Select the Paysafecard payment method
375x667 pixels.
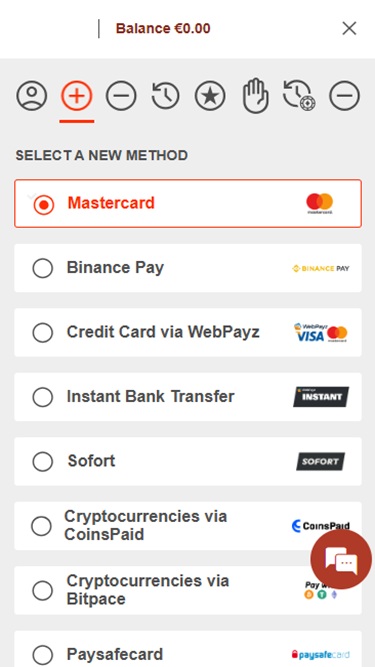(x=188, y=649)
